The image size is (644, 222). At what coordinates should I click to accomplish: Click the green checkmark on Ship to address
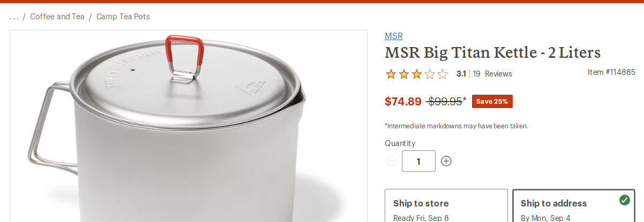624,200
